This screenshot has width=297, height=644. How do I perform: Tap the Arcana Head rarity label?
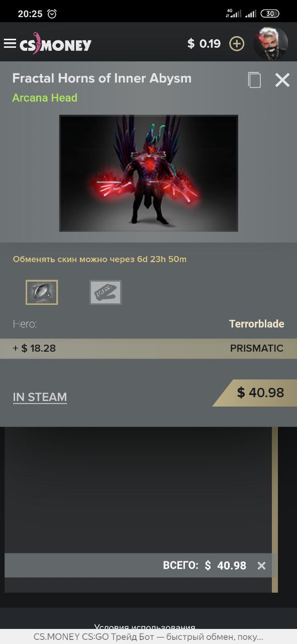(x=45, y=98)
